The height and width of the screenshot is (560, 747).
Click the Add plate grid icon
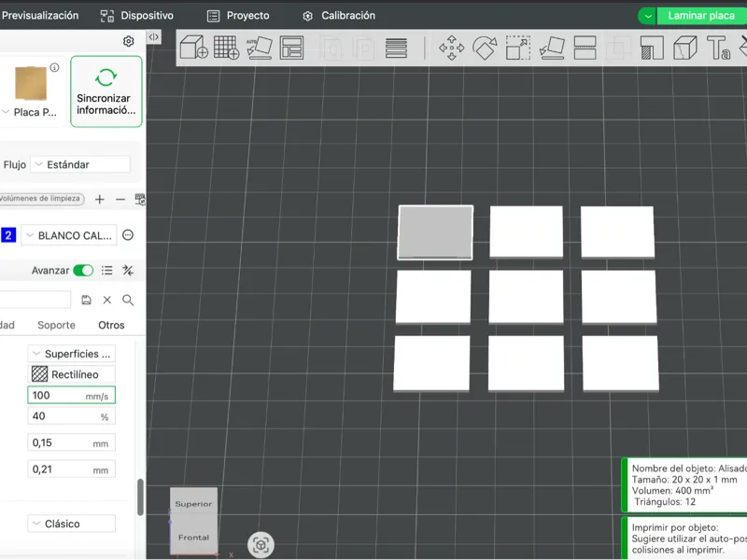[x=226, y=48]
